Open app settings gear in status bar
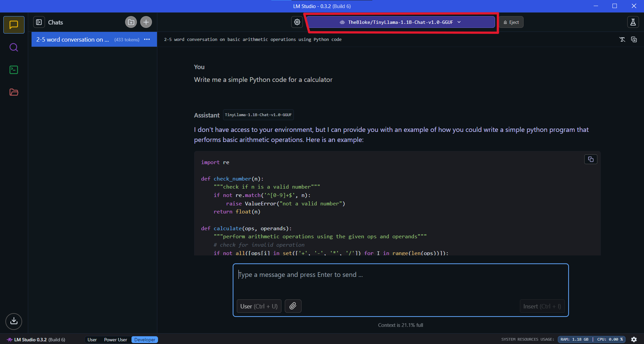 [x=634, y=339]
